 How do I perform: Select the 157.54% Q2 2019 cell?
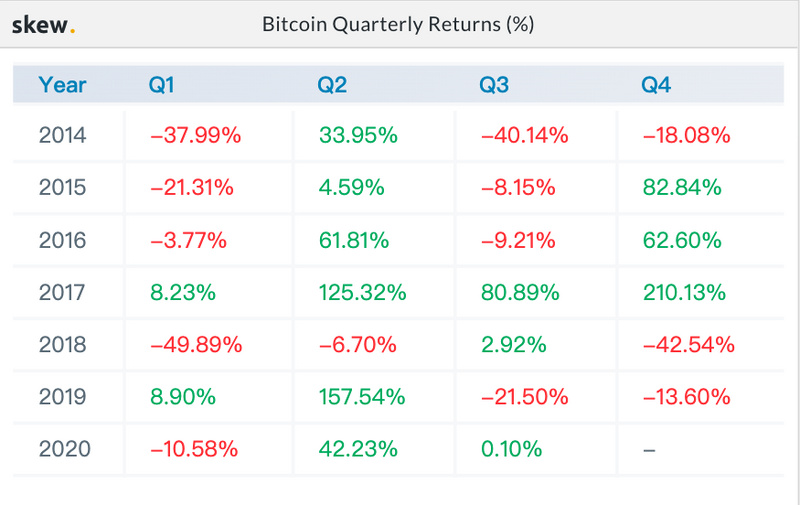point(361,397)
